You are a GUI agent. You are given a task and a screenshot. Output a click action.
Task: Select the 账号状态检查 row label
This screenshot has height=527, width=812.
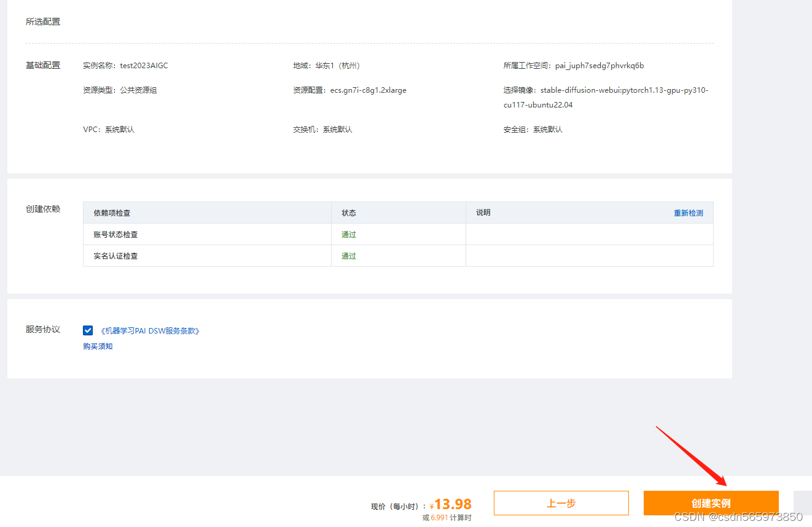tap(115, 235)
